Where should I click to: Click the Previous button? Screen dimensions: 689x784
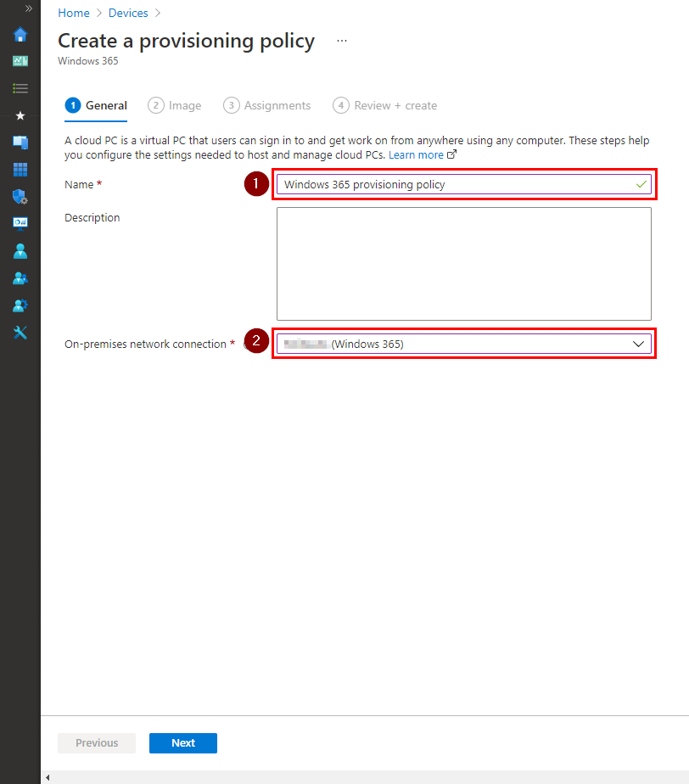(x=97, y=743)
